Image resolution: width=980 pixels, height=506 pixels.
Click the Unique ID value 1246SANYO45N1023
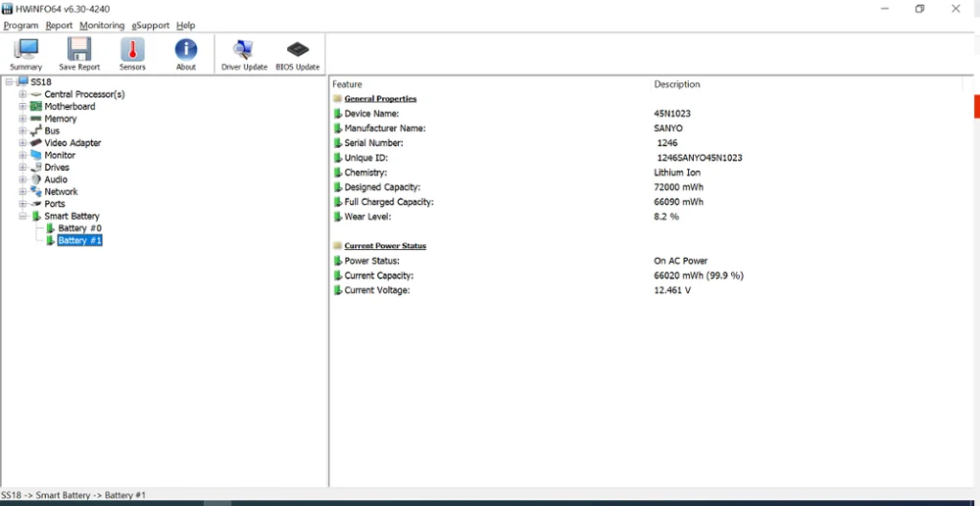tap(700, 158)
